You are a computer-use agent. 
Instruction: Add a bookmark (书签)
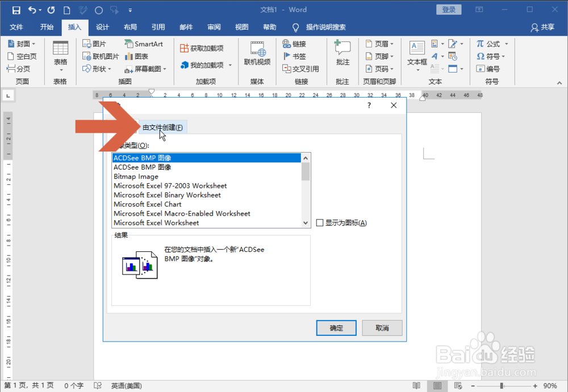click(x=294, y=56)
